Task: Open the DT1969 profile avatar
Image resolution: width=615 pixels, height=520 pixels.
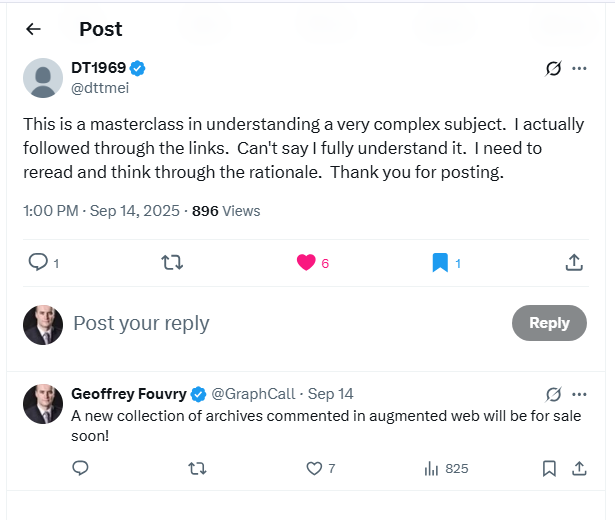Action: [43, 78]
